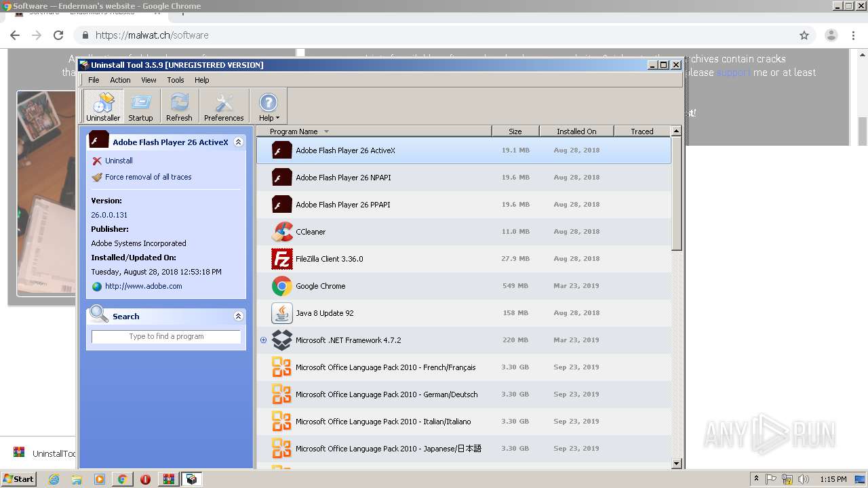The width and height of the screenshot is (868, 488).
Task: Select the Google Chrome 549 MB size cell
Action: [x=515, y=286]
